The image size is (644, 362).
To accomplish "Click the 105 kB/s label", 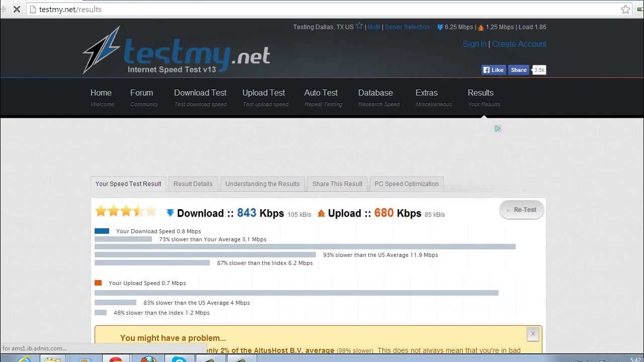I will pos(299,215).
